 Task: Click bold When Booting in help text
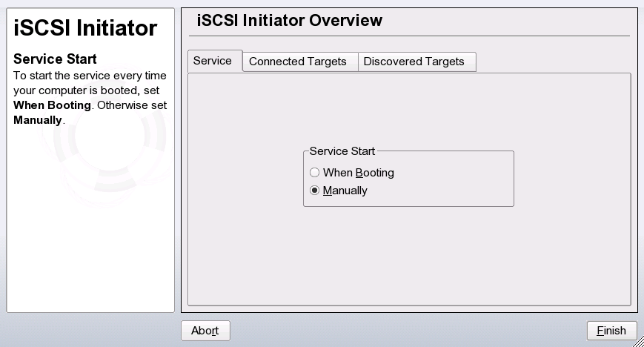[52, 105]
